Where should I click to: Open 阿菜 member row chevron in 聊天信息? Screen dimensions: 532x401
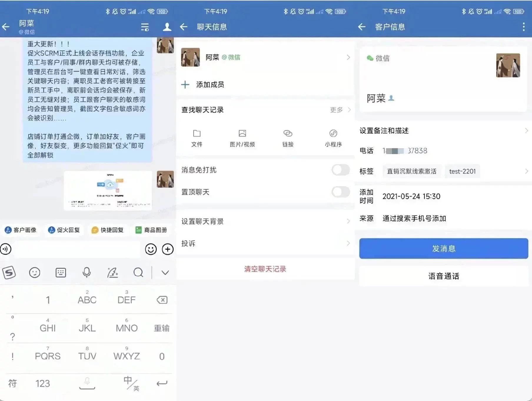(348, 57)
